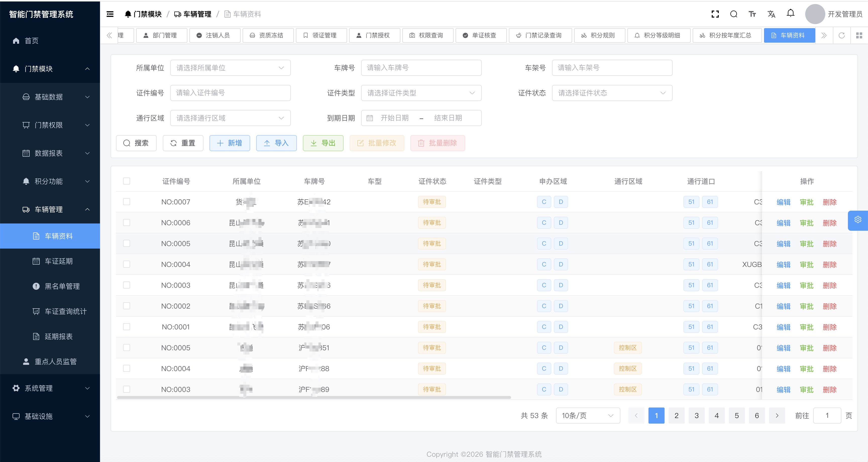Open 延期报表 in the sidebar
The height and width of the screenshot is (462, 868).
point(50,336)
